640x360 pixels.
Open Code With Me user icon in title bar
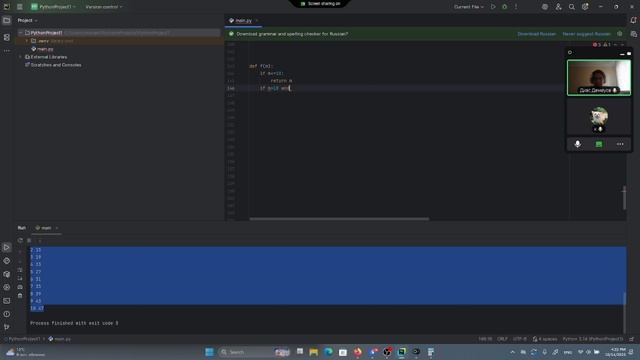[x=558, y=7]
